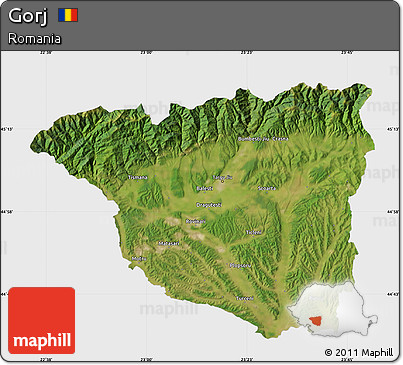Click the 'Turceni' map label
The image size is (403, 365).
coord(245,298)
